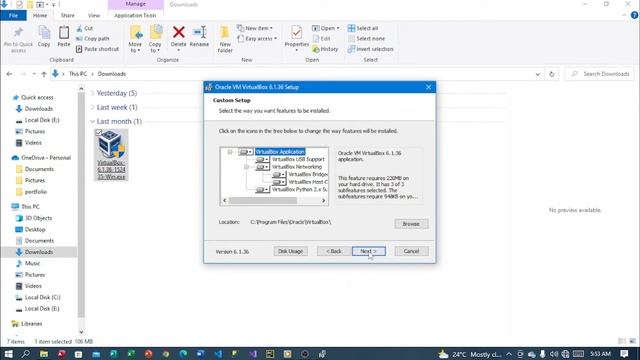This screenshot has width=640, height=360.
Task: Expand the Last week (1) group
Action: click(93, 107)
